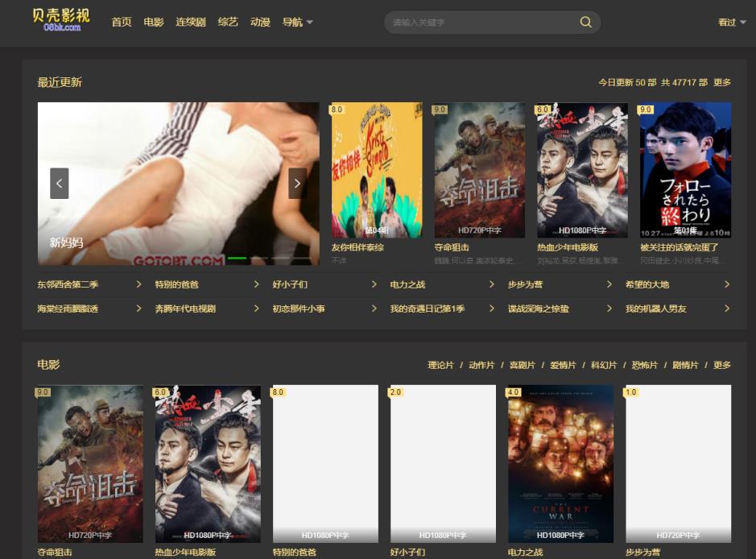The height and width of the screenshot is (559, 756).
Task: Show the previous carousel slide
Action: click(60, 184)
